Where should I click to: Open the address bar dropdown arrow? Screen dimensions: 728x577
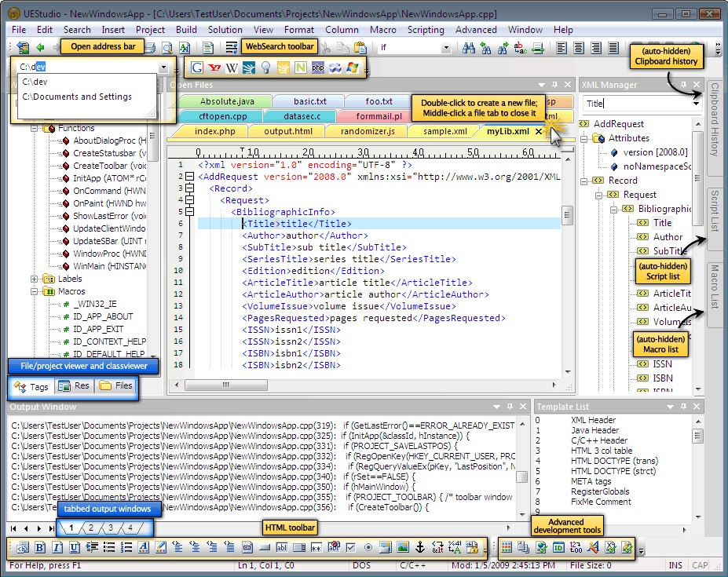[163, 67]
